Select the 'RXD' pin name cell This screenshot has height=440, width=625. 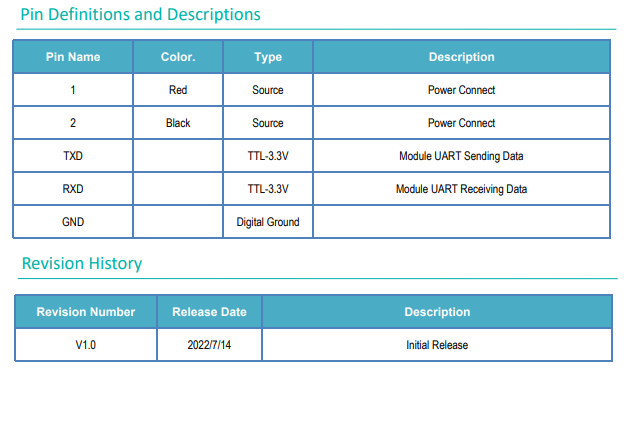[73, 189]
